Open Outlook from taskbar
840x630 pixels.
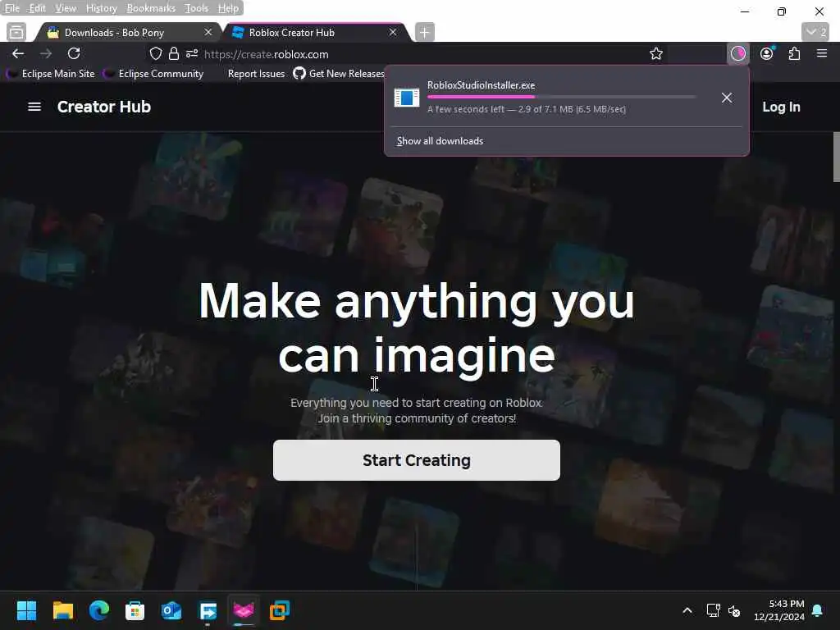coord(171,610)
